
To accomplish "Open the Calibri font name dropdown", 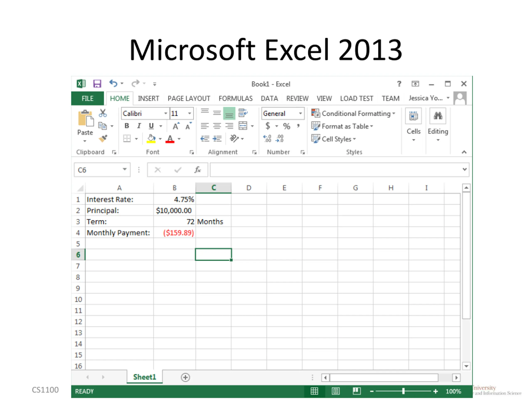I will point(166,113).
